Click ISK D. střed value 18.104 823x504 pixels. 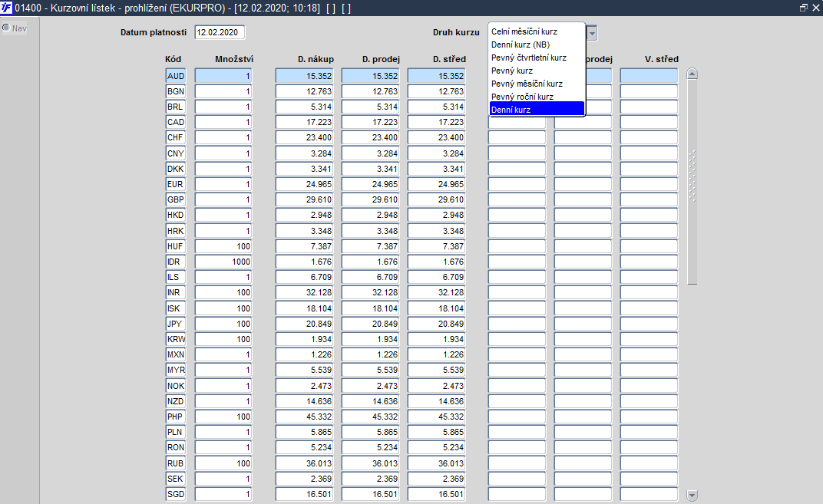click(437, 308)
